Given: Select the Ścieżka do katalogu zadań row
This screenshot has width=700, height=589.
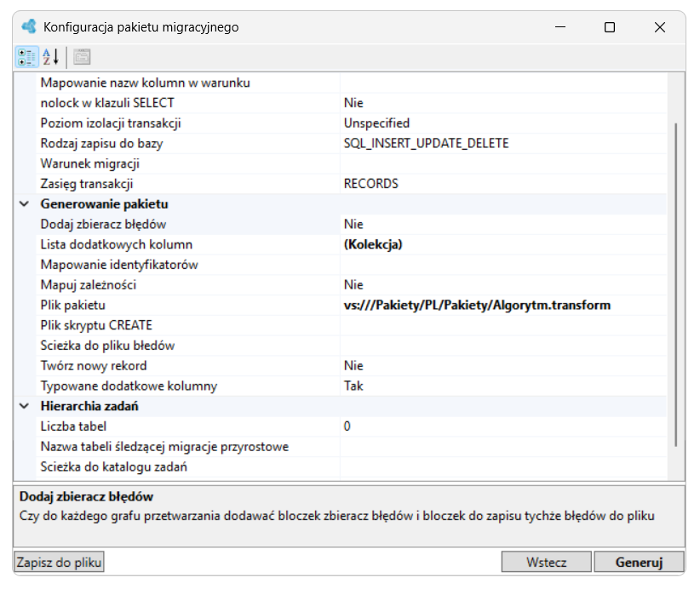Looking at the screenshot, I should 351,466.
